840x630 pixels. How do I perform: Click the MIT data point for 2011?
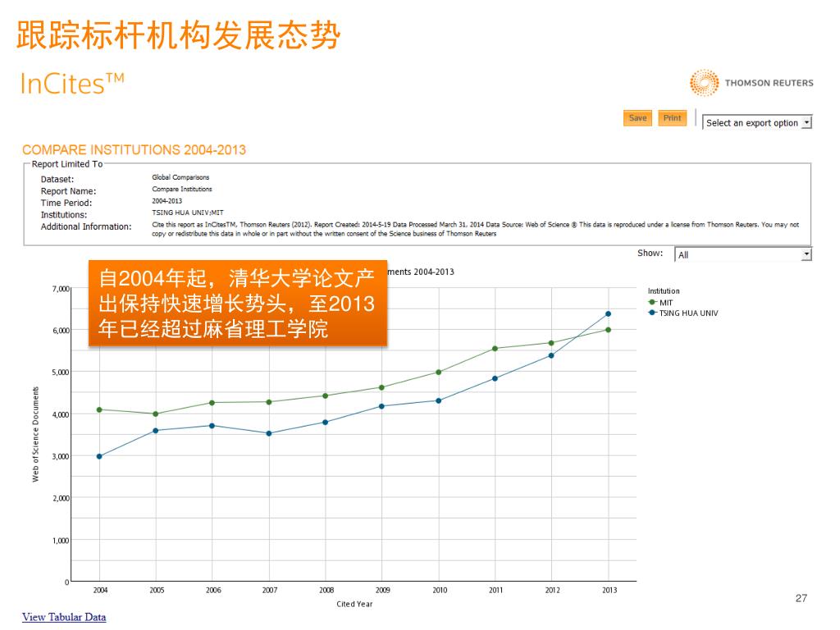495,349
